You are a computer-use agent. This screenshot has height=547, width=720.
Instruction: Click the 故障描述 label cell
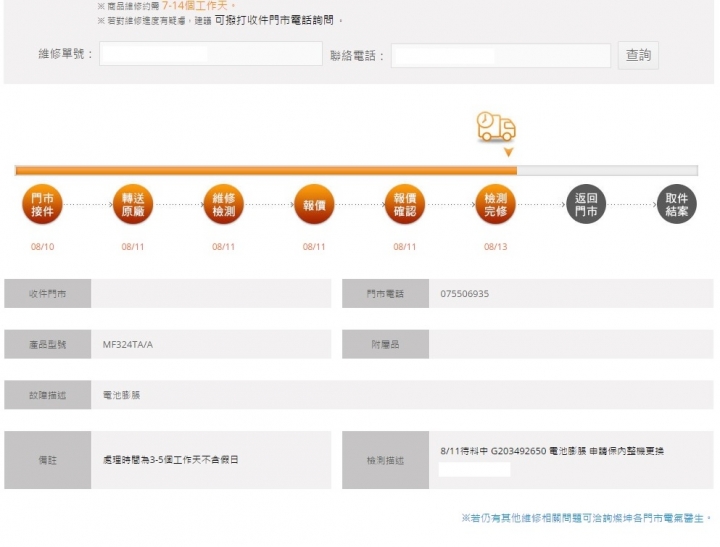click(47, 395)
